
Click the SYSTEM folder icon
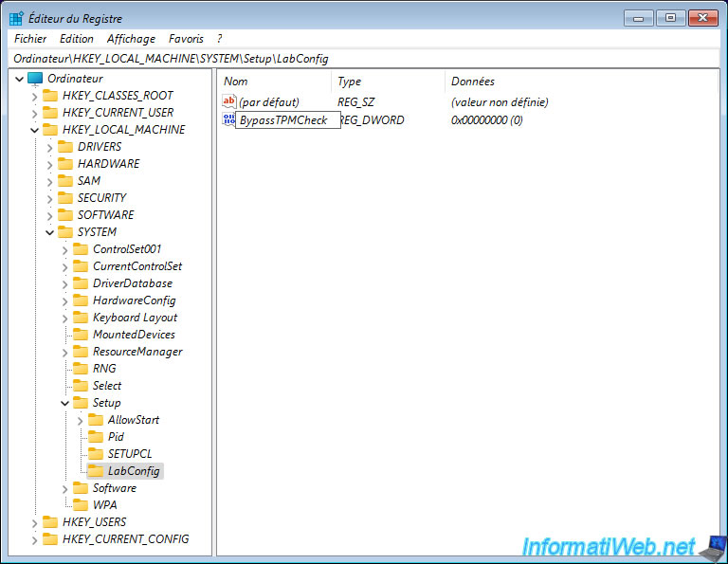click(x=65, y=232)
